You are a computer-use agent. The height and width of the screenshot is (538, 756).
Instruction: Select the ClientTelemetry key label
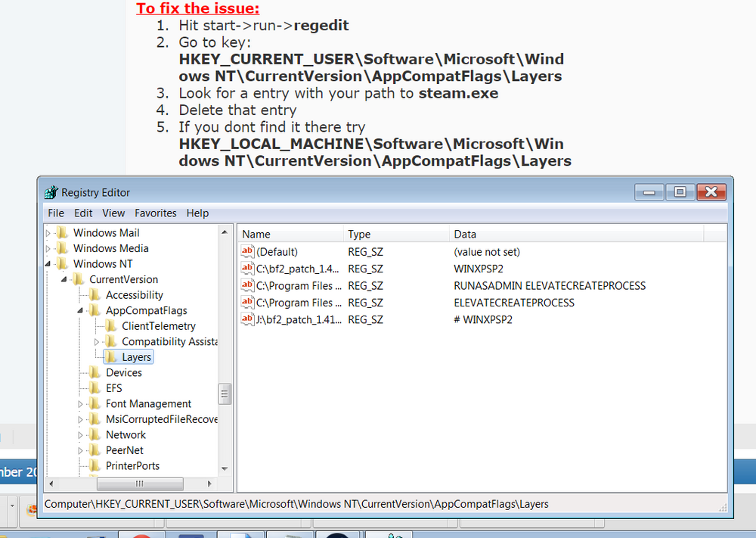(x=159, y=325)
